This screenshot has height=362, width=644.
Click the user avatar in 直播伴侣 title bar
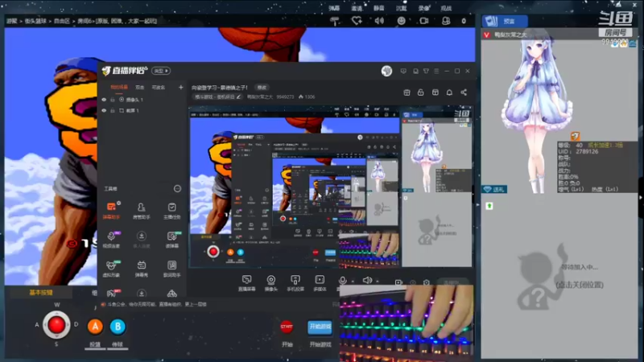[386, 71]
